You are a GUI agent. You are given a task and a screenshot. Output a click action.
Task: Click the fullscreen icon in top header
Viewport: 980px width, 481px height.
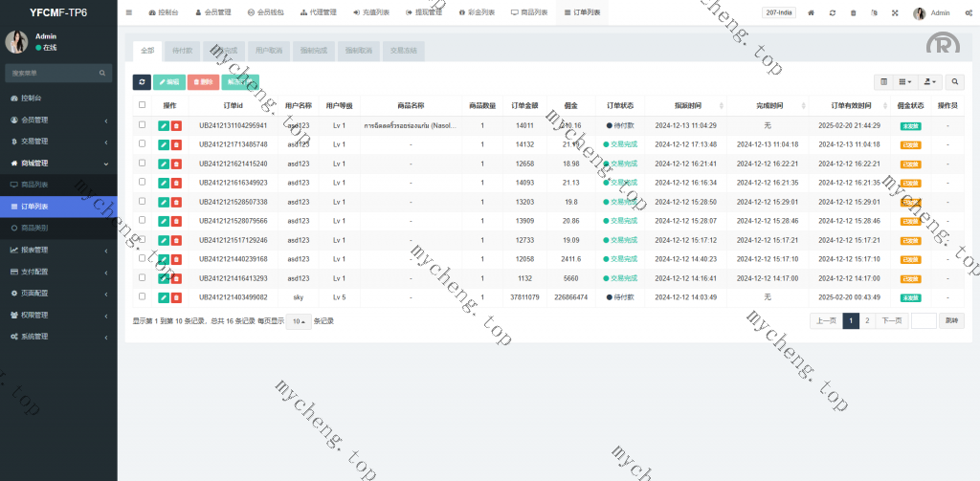(x=895, y=13)
